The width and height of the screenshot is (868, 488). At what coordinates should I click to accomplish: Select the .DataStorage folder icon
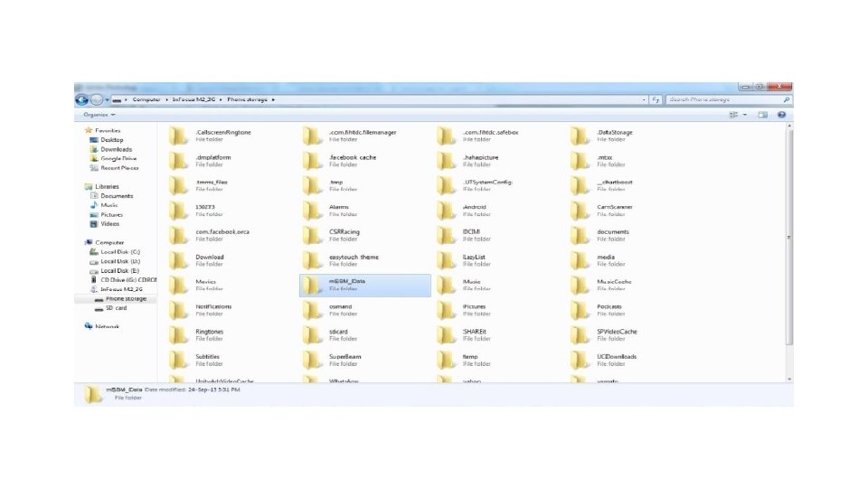click(580, 136)
